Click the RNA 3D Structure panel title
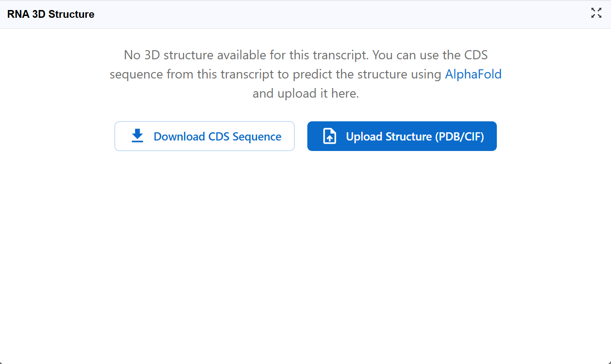 coord(51,14)
